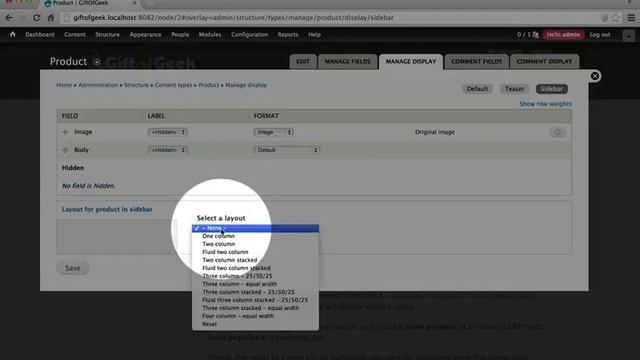Click the Save button
This screenshot has height=360, width=640.
[x=73, y=268]
